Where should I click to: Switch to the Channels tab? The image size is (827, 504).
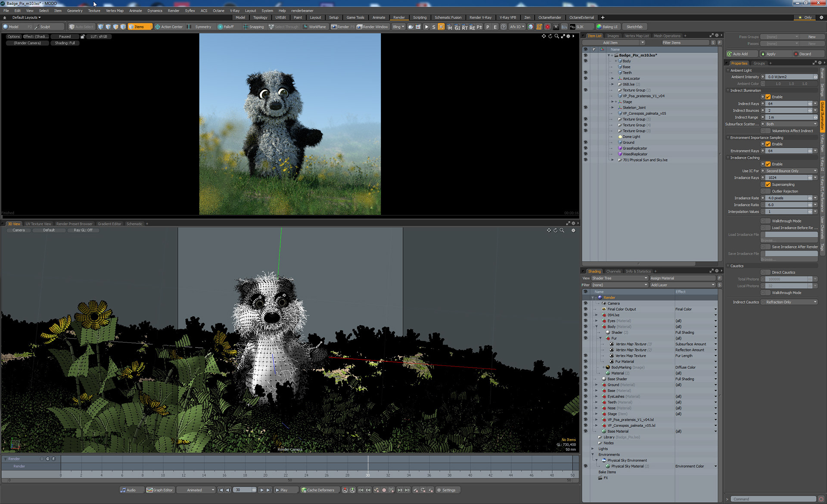[613, 271]
